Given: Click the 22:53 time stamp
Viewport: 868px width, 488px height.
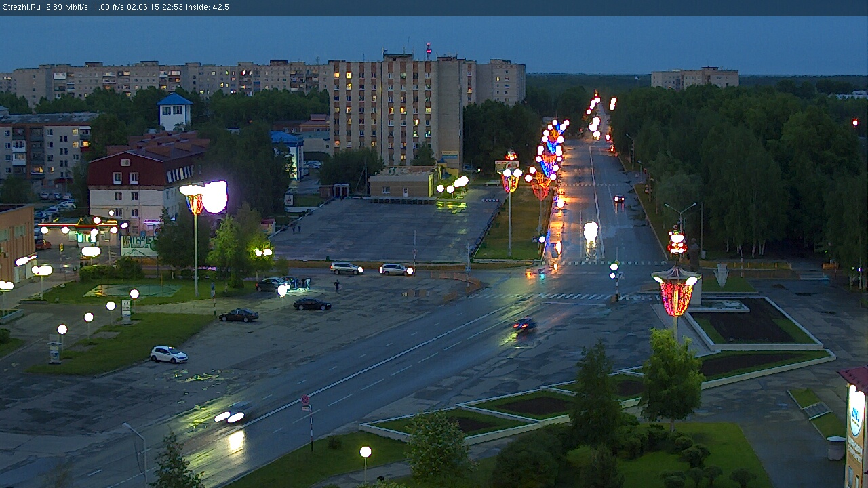Looking at the screenshot, I should click(x=172, y=7).
